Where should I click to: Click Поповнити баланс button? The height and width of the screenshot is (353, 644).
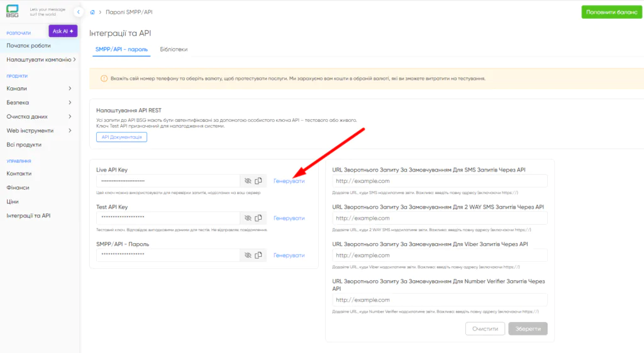[611, 12]
